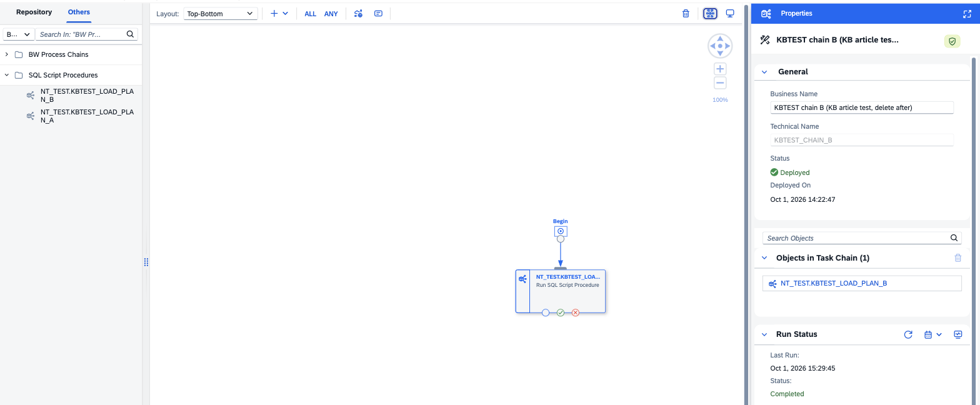Click the SQL Script Procedures folder icon
Screen dimensions: 980x405
pos(19,75)
